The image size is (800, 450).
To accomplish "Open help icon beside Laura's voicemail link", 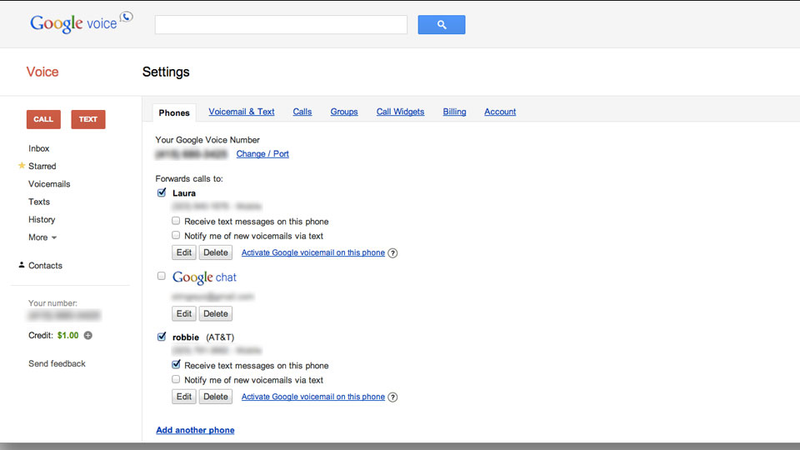I will (x=392, y=253).
